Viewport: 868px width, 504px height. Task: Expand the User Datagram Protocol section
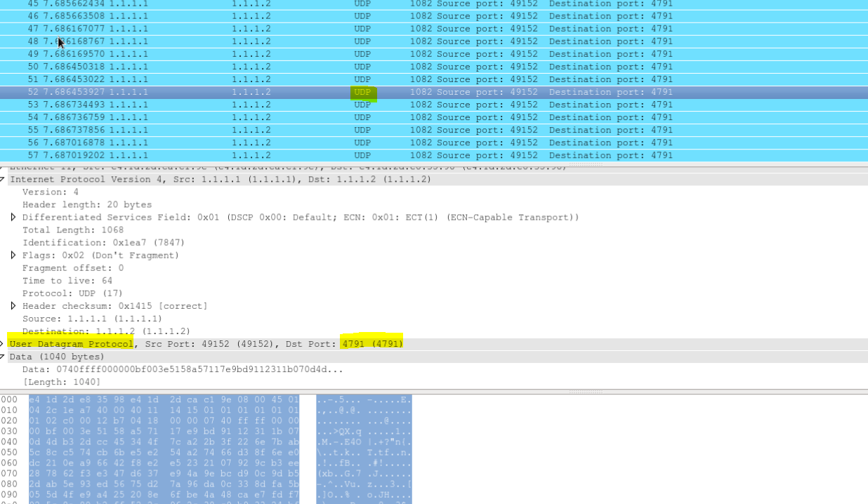click(x=4, y=343)
